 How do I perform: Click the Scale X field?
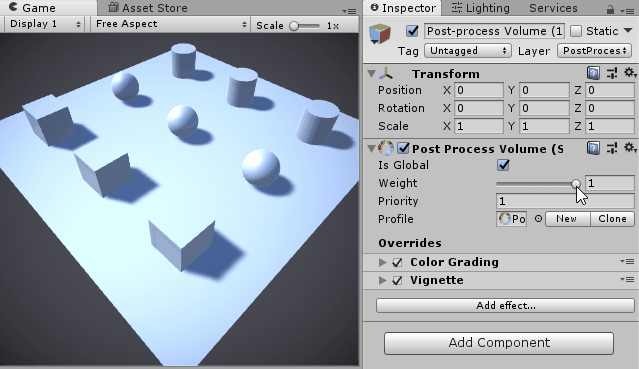click(479, 126)
